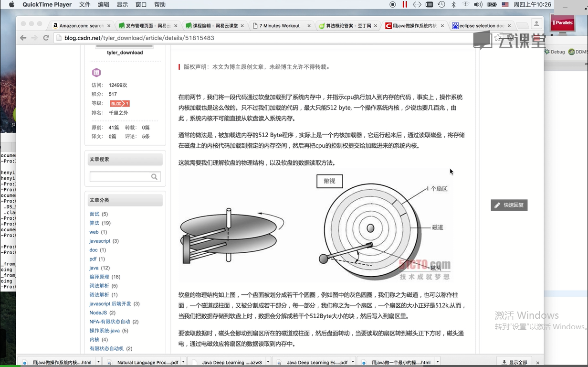Click the browser reload button
This screenshot has height=367, width=588.
(x=46, y=38)
